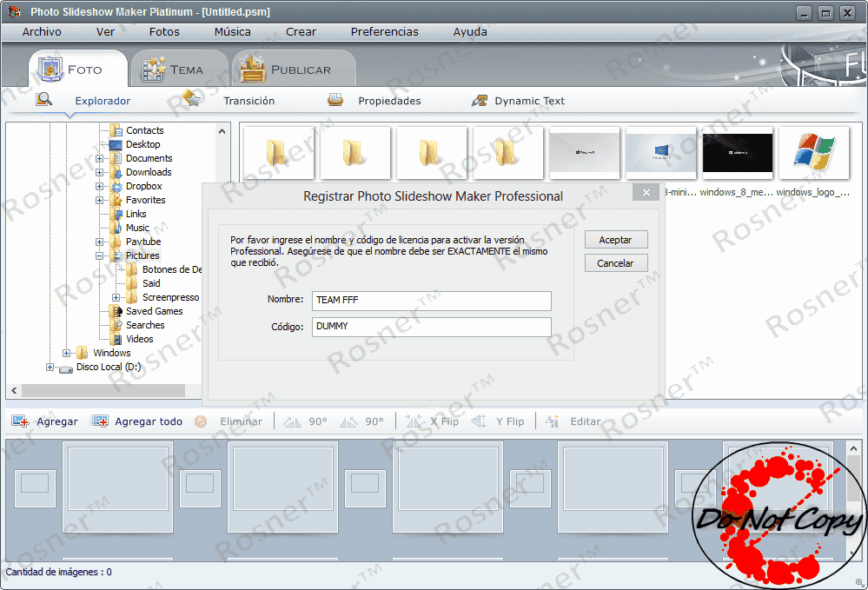Open the Preferencias menu

(384, 31)
